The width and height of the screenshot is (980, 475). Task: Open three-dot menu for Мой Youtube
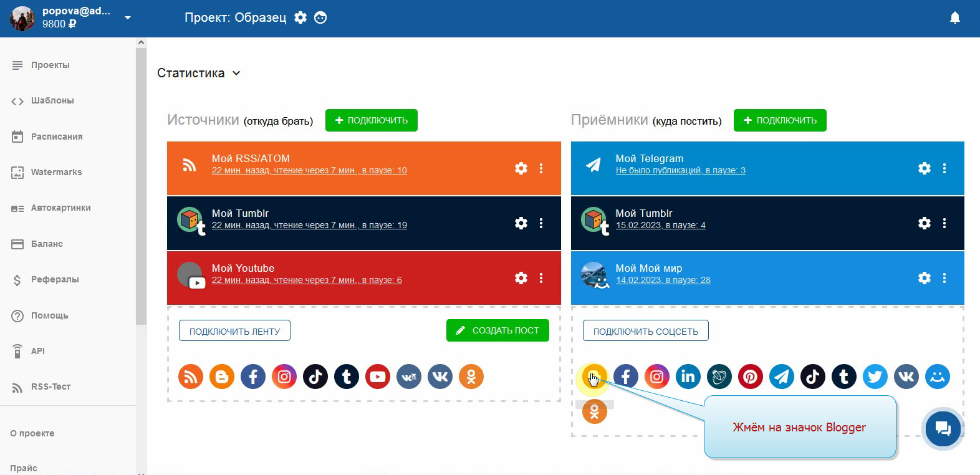point(541,278)
